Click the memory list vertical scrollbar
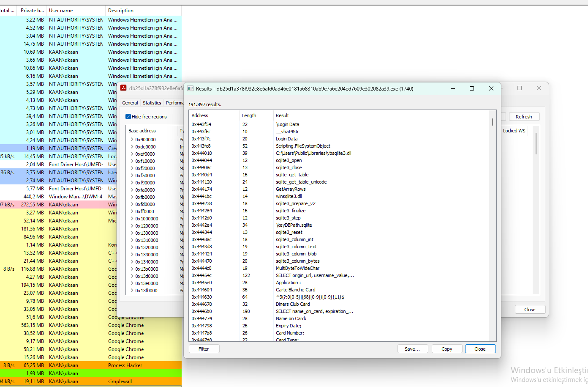 [x=536, y=144]
